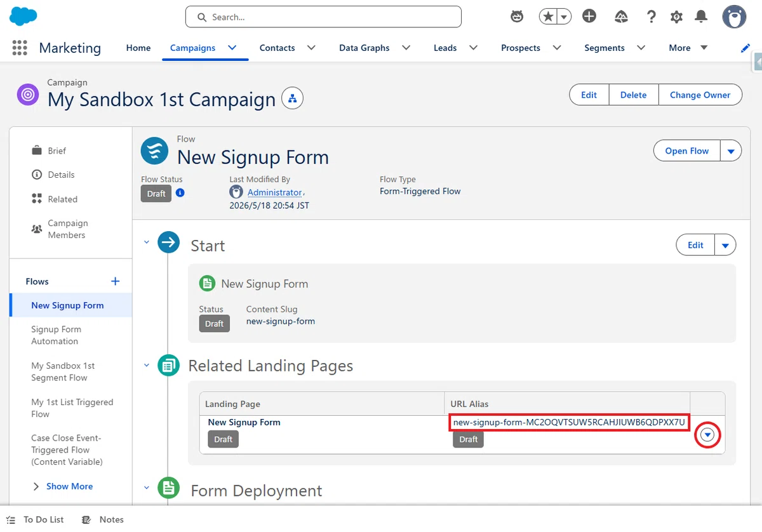Open the More navigation menu
Screen dimensions: 762x532
coord(688,48)
